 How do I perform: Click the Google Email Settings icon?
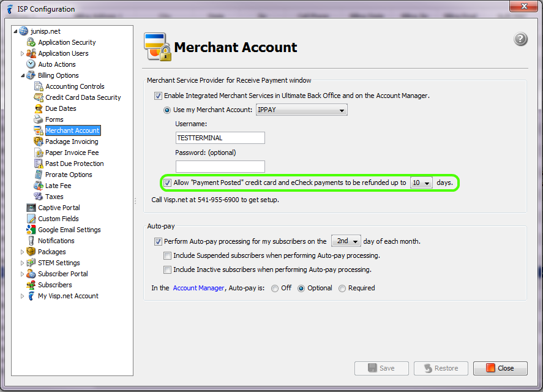pyautogui.click(x=31, y=230)
